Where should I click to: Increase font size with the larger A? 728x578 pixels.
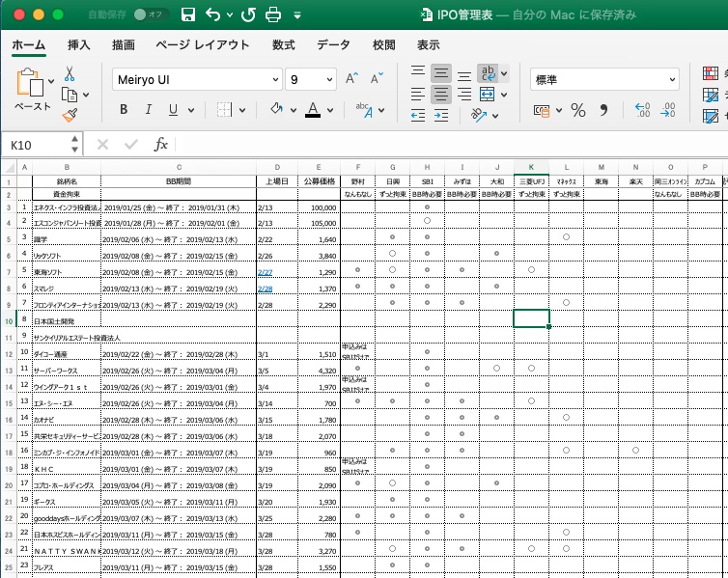[x=351, y=78]
